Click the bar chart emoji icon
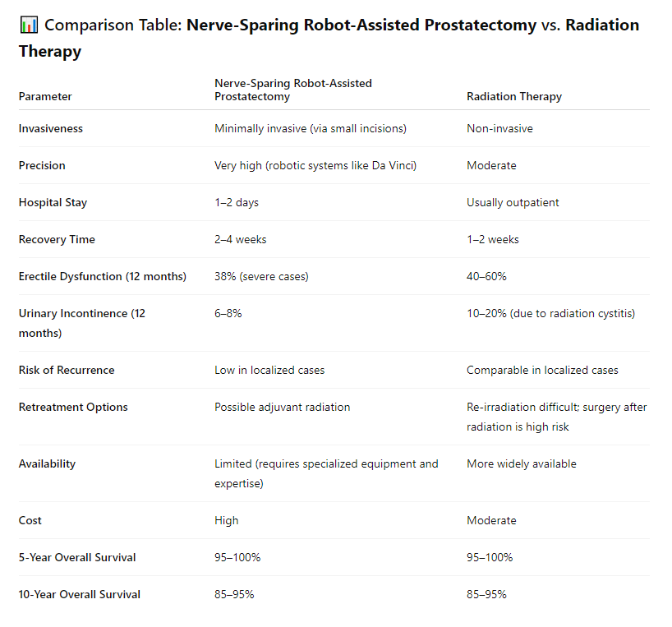 pyautogui.click(x=29, y=25)
